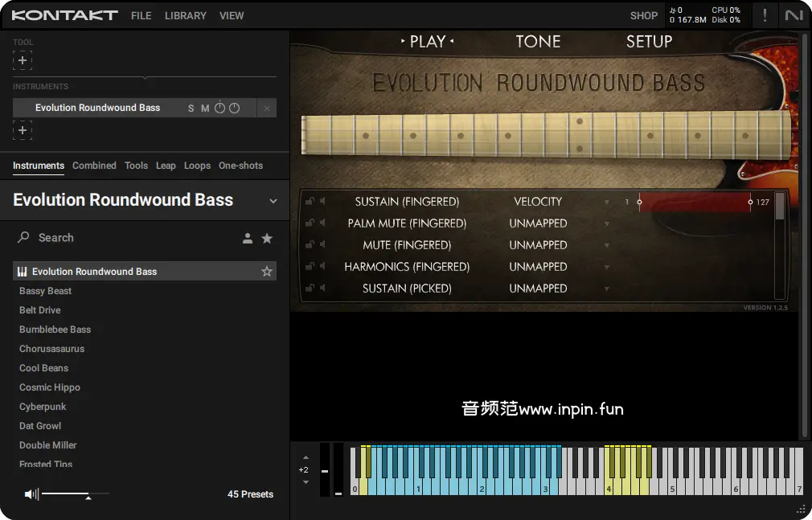812x520 pixels.
Task: Filter presets by favorites star
Action: point(267,238)
